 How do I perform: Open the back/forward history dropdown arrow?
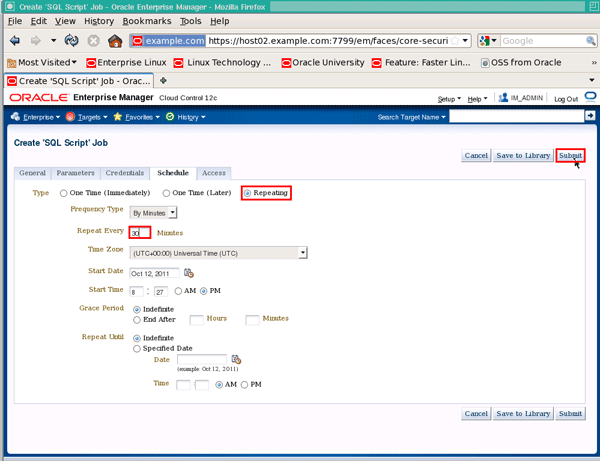click(x=54, y=40)
